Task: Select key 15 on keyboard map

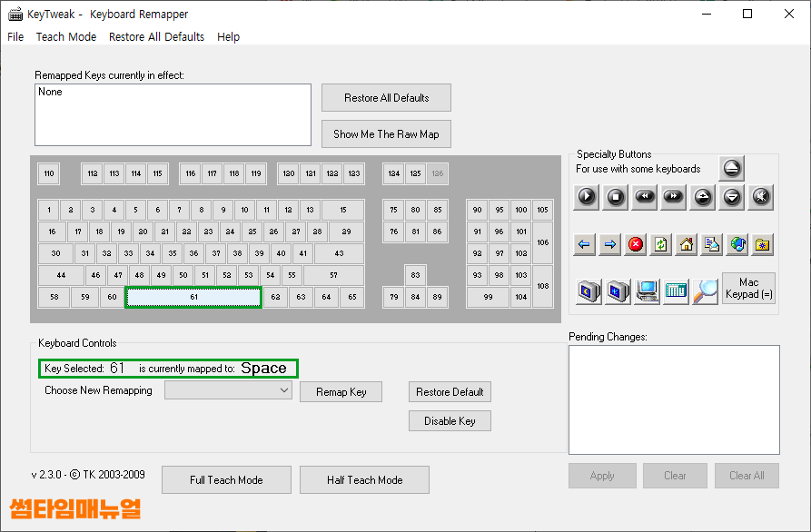Action: tap(343, 210)
